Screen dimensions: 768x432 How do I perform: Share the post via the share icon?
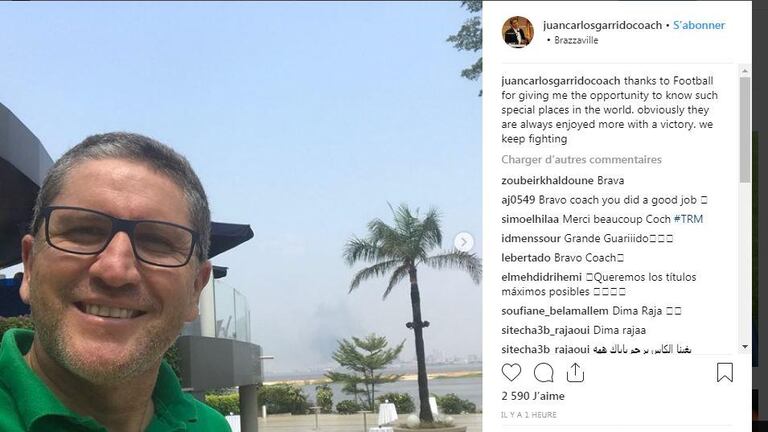click(x=575, y=373)
